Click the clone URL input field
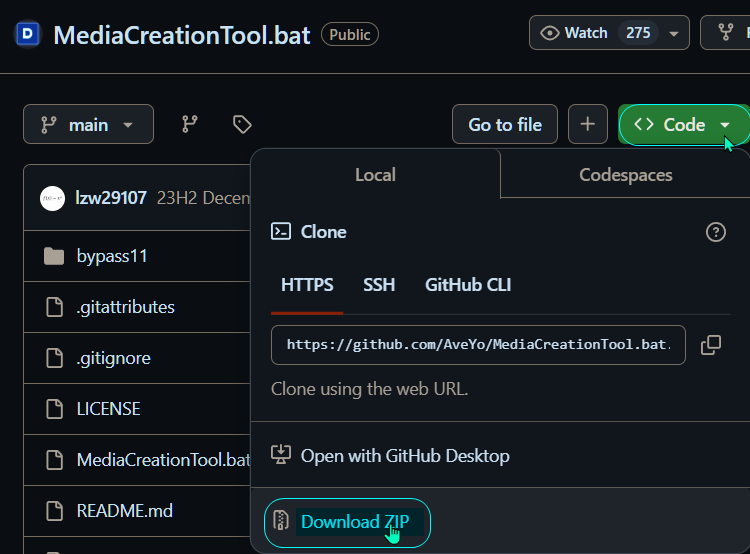The width and height of the screenshot is (750, 554). [x=478, y=345]
